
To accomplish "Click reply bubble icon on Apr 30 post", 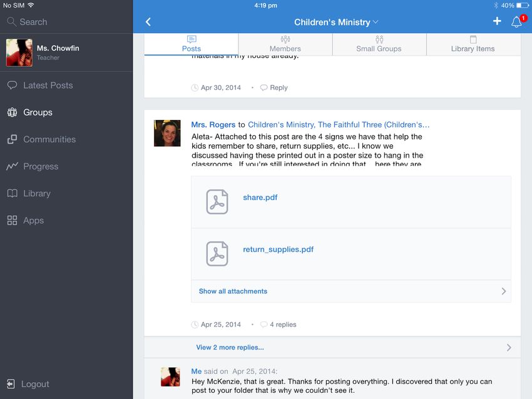I will [263, 88].
